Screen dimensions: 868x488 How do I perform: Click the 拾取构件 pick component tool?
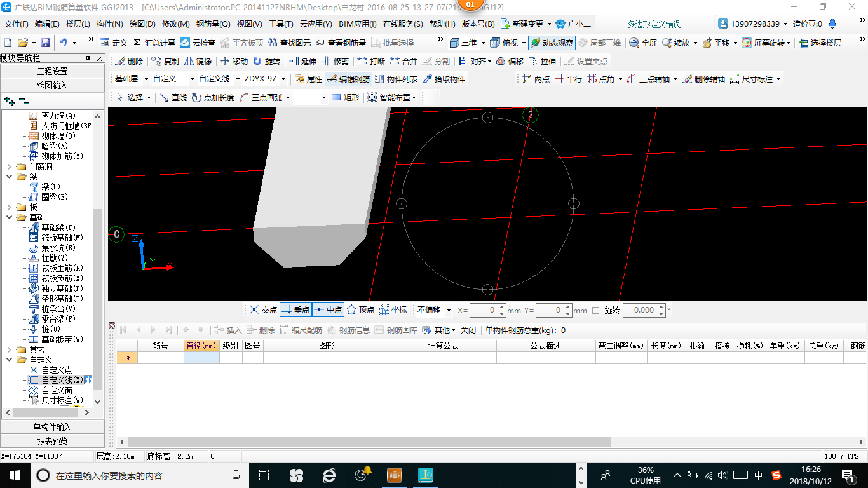click(444, 79)
